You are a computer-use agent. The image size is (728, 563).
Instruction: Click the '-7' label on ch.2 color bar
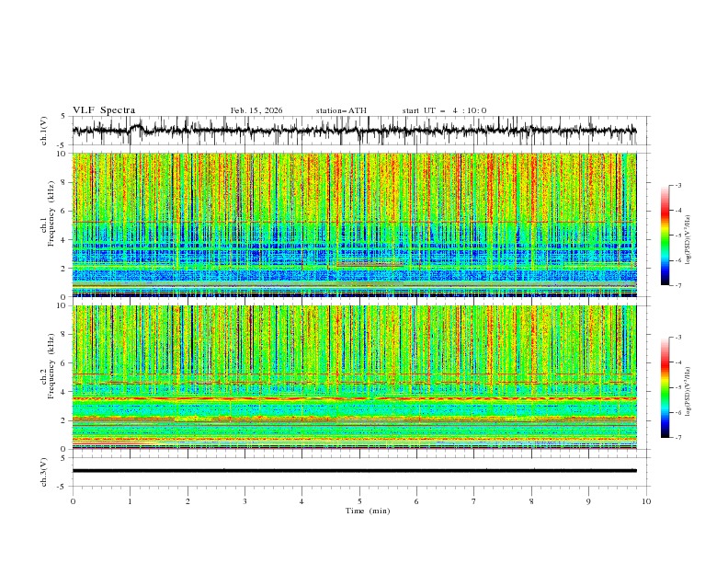[678, 437]
